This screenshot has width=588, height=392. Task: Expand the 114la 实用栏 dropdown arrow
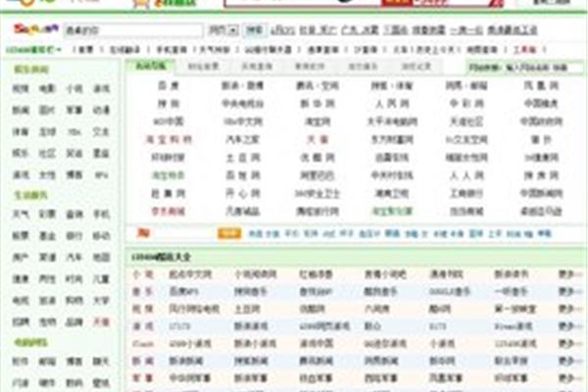(59, 50)
